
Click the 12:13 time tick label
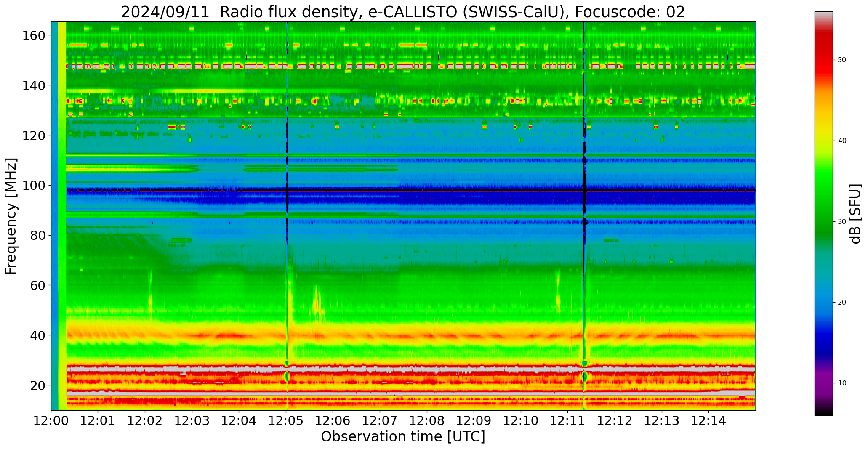662,420
